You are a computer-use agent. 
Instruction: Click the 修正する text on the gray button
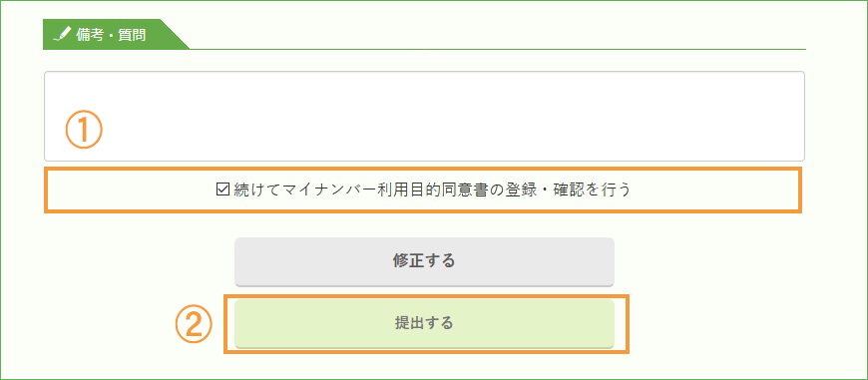coord(424,261)
